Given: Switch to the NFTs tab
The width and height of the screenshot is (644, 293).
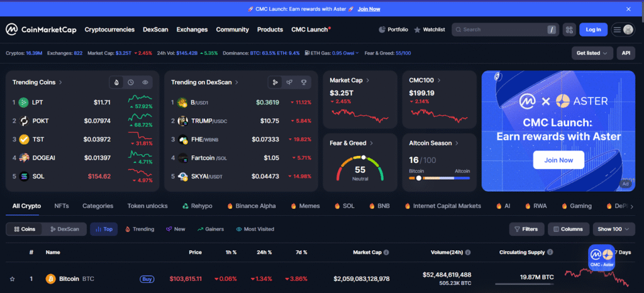Looking at the screenshot, I should coord(62,206).
